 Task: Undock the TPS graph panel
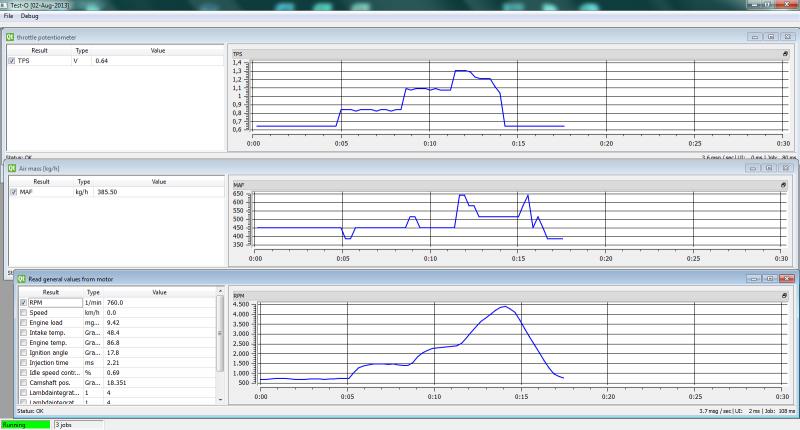coord(783,53)
